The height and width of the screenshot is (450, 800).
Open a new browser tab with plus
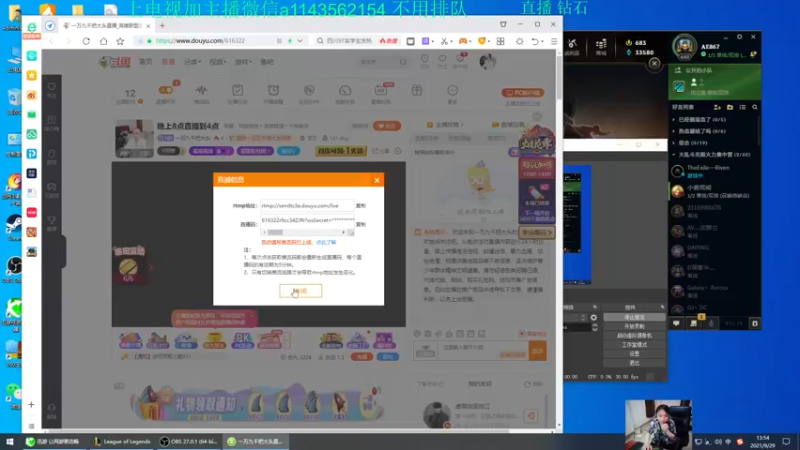162,25
